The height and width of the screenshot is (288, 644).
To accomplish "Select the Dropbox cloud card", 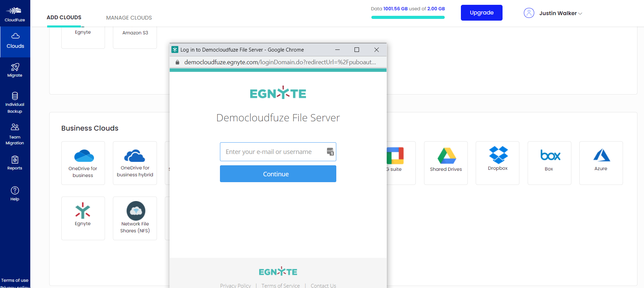I will click(x=498, y=163).
